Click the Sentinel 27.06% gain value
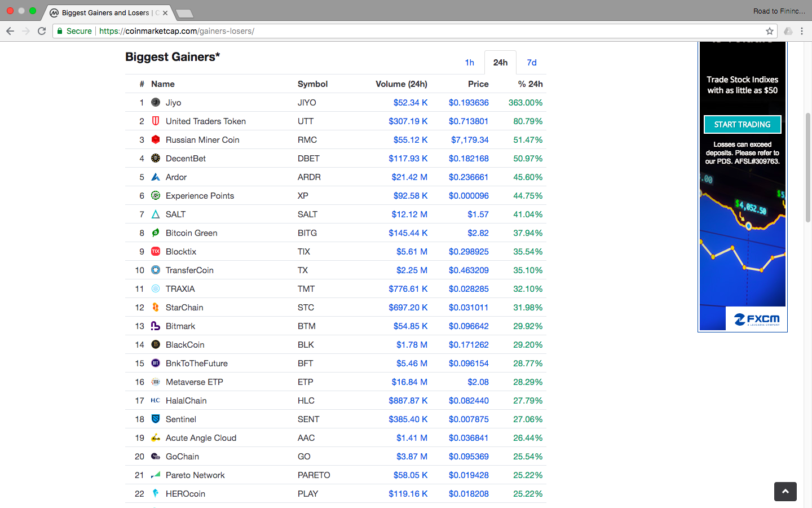Viewport: 812px width, 508px height. tap(528, 419)
